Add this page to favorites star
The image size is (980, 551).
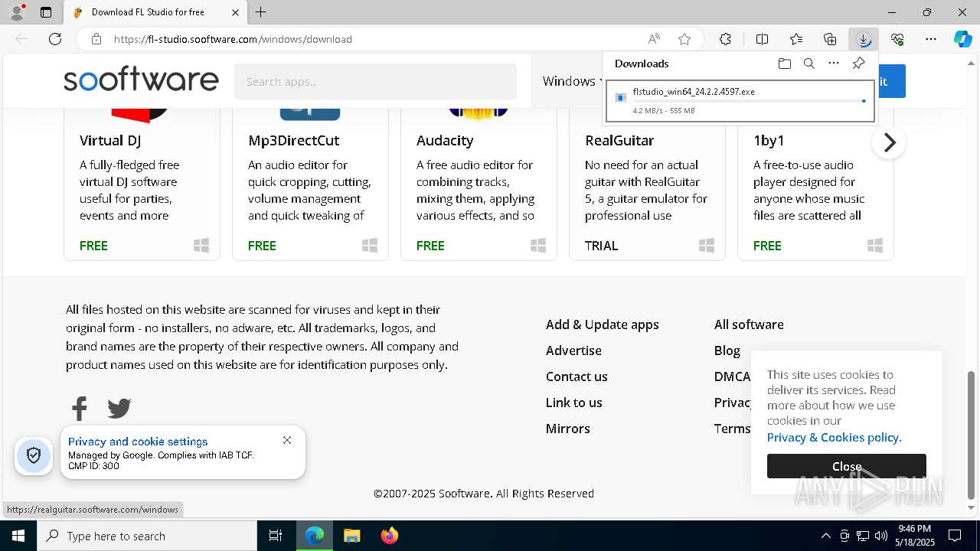pos(684,39)
